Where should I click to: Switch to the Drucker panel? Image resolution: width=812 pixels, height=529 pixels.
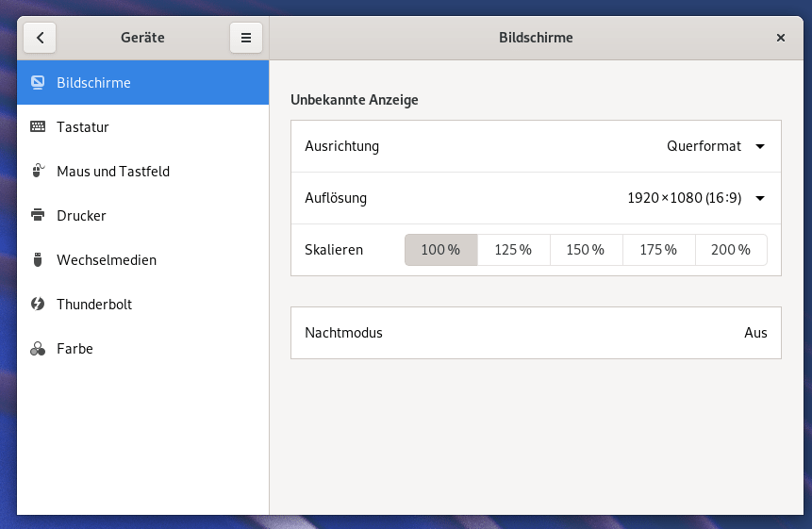[143, 215]
